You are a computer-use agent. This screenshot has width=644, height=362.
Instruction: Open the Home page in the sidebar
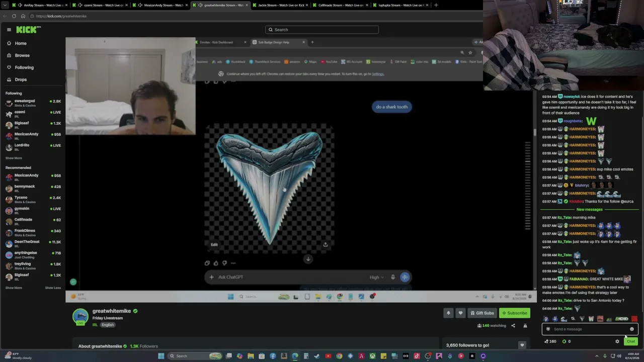pos(21,43)
